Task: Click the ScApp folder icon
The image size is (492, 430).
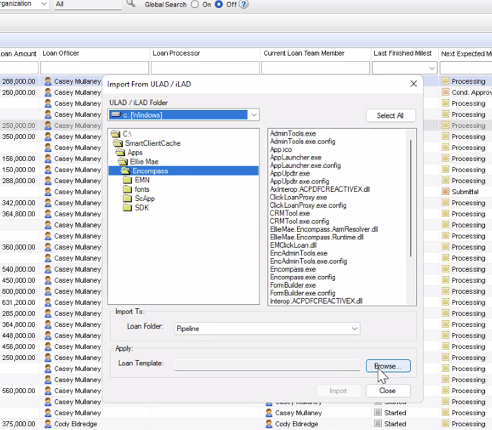Action: 127,198
